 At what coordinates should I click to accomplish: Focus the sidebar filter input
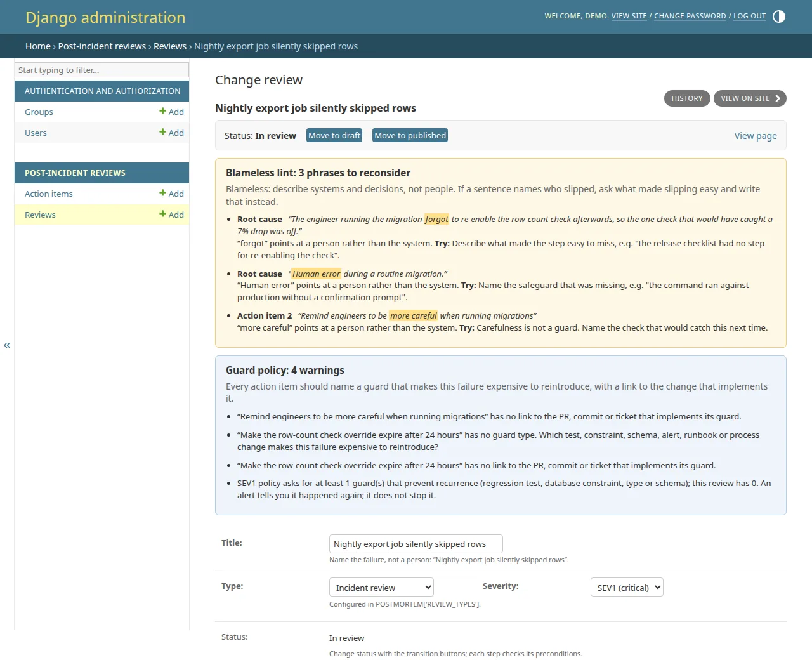101,70
